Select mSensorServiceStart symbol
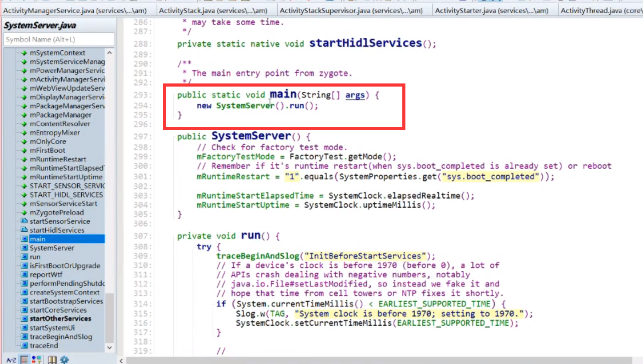Image resolution: width=643 pixels, height=364 pixels. [x=63, y=204]
